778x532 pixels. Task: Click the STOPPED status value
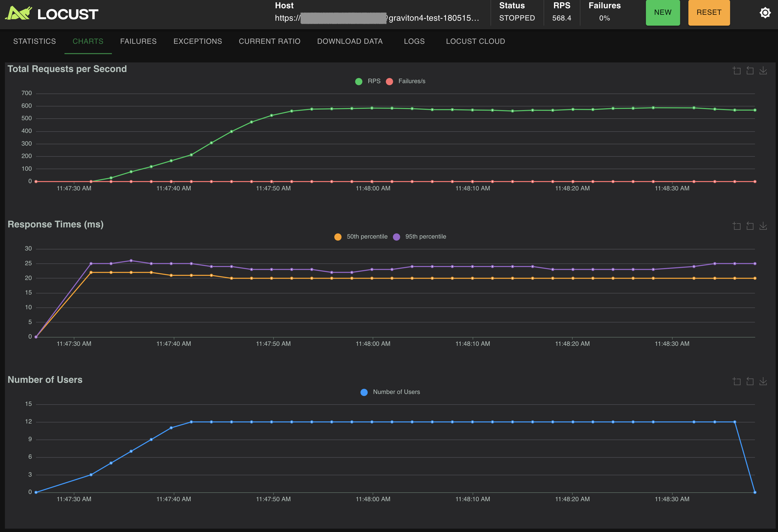point(517,18)
